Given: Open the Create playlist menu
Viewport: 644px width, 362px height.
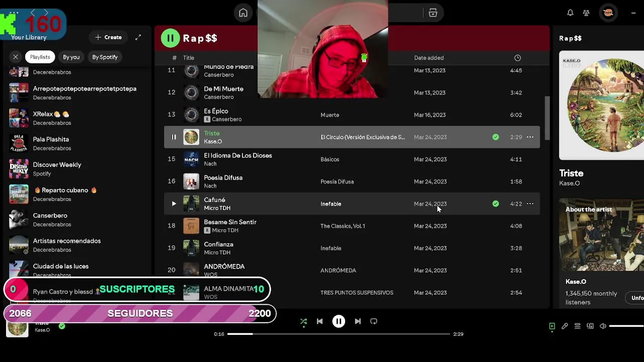Looking at the screenshot, I should tap(109, 37).
